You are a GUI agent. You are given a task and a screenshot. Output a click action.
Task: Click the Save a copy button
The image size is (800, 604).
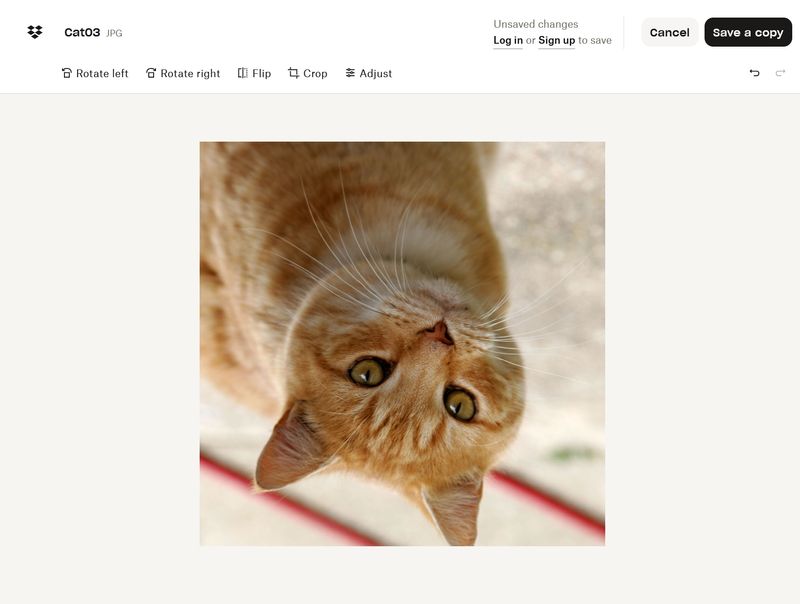pos(748,32)
